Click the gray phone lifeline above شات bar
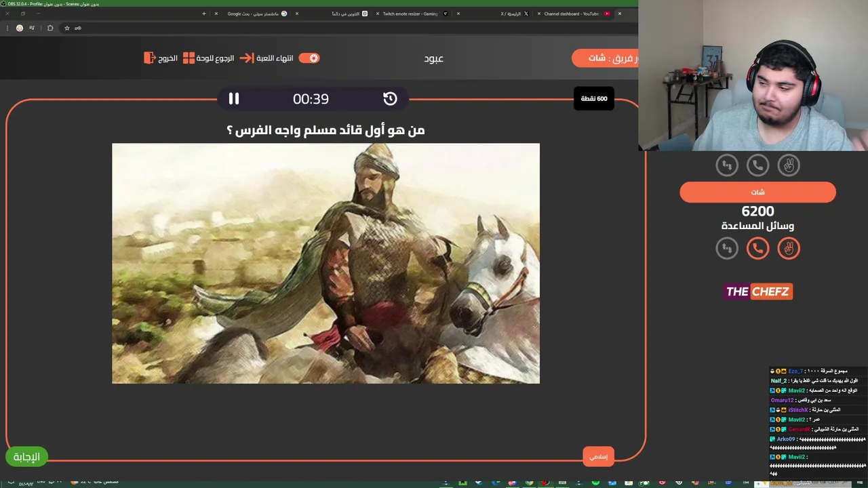Viewport: 868px width, 488px height. click(x=757, y=165)
